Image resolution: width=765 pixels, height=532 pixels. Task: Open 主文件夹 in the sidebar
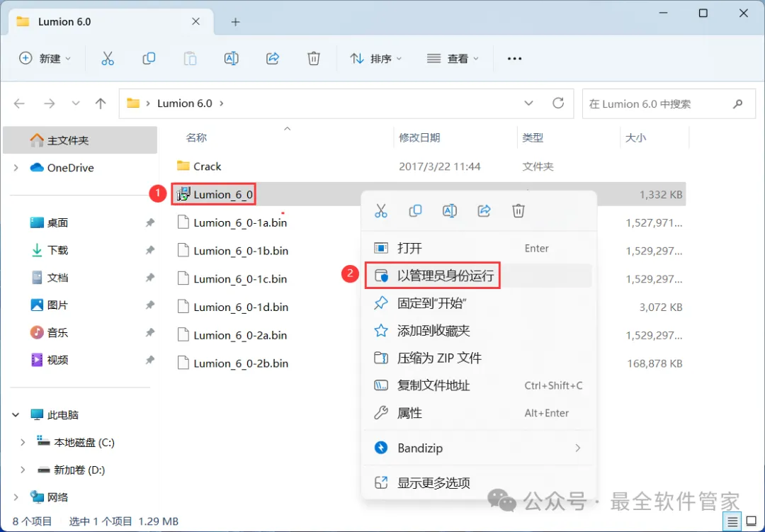81,140
